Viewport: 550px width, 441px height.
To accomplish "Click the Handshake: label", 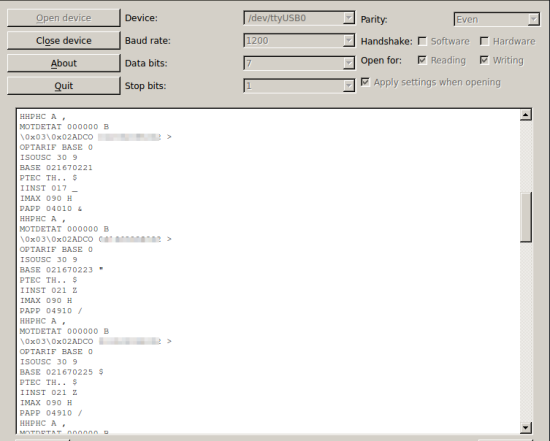I will click(387, 41).
